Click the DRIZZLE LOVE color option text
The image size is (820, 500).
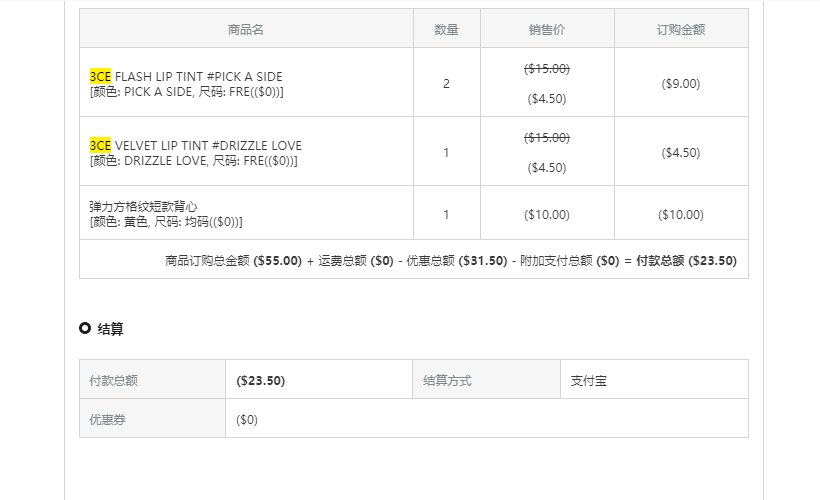[193, 160]
